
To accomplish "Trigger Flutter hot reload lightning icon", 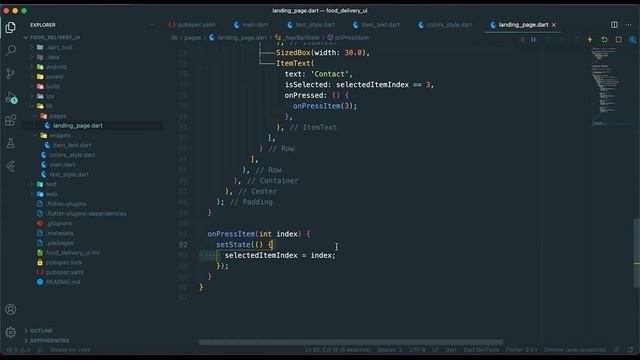I will click(x=590, y=40).
